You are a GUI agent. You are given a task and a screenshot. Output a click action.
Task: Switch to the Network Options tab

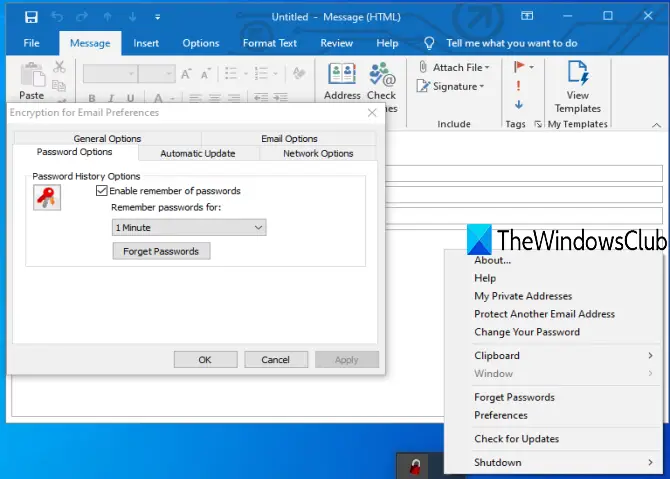[x=318, y=153]
